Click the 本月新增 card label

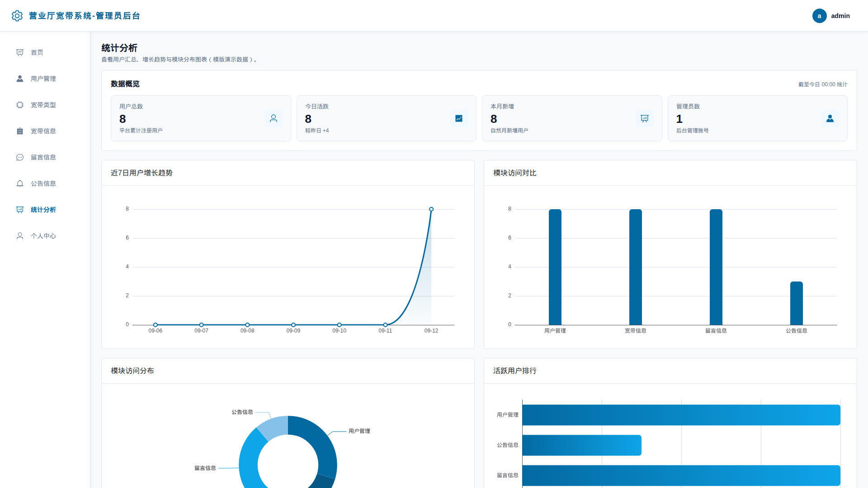pos(502,107)
